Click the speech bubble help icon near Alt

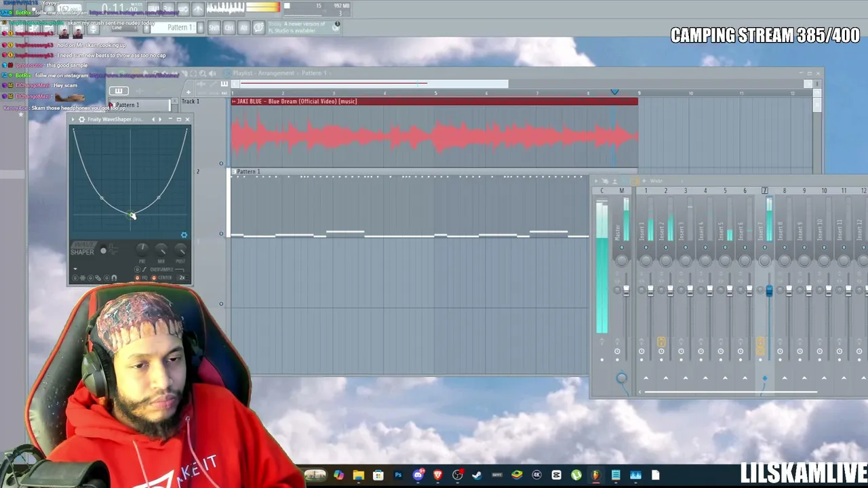pos(258,28)
